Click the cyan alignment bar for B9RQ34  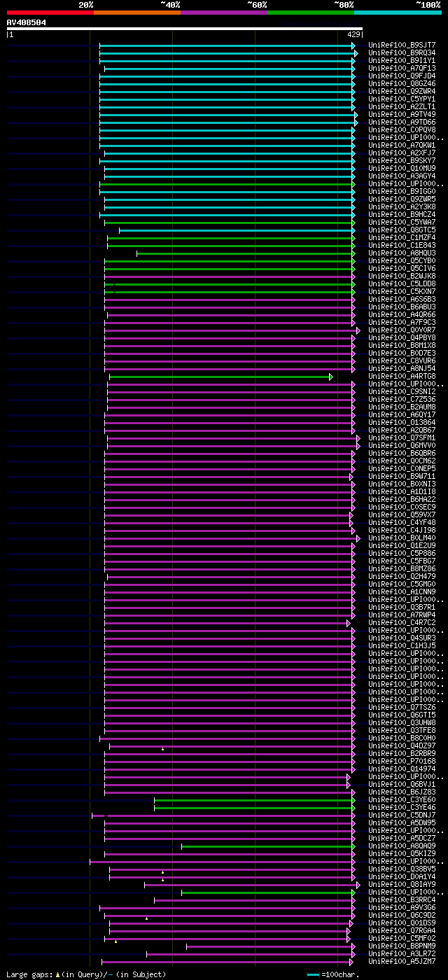pos(228,53)
